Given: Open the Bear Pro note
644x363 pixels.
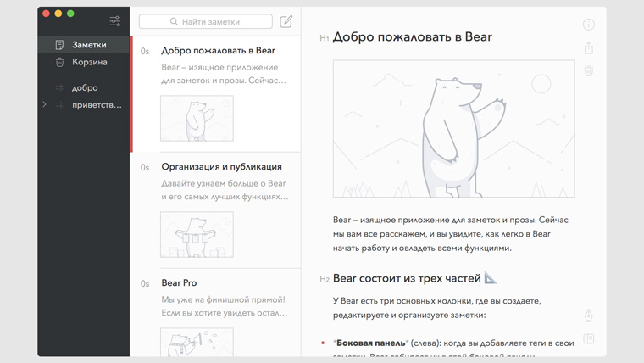Looking at the screenshot, I should click(x=216, y=312).
